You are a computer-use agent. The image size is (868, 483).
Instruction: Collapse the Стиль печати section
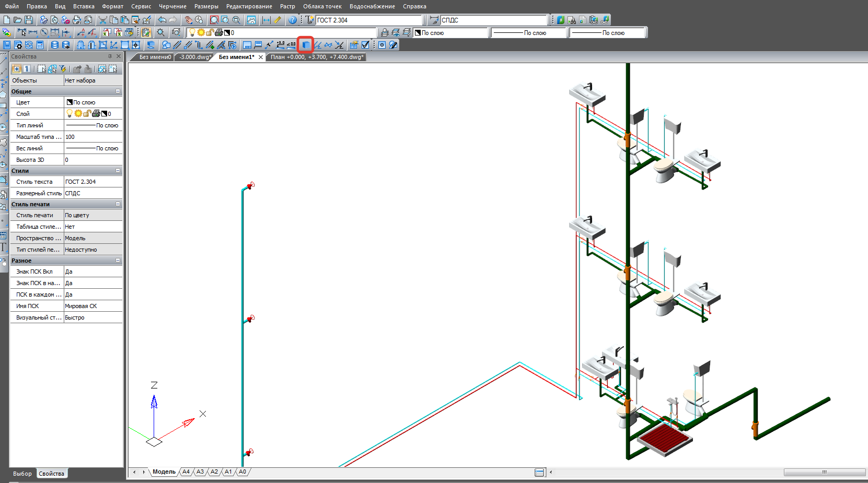click(x=118, y=204)
